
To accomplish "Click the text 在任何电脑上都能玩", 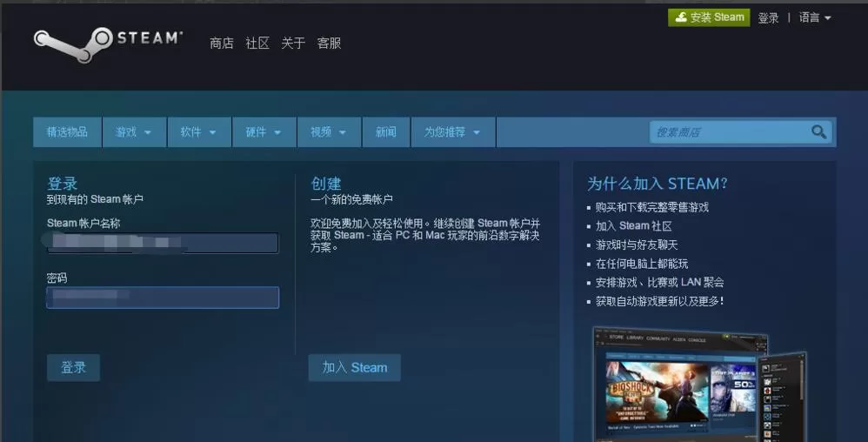I will (x=642, y=264).
